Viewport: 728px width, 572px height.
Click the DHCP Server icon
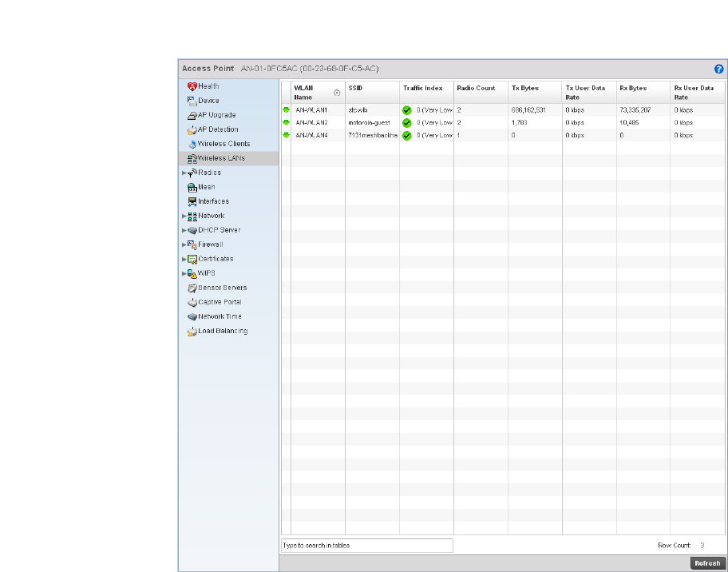point(192,230)
